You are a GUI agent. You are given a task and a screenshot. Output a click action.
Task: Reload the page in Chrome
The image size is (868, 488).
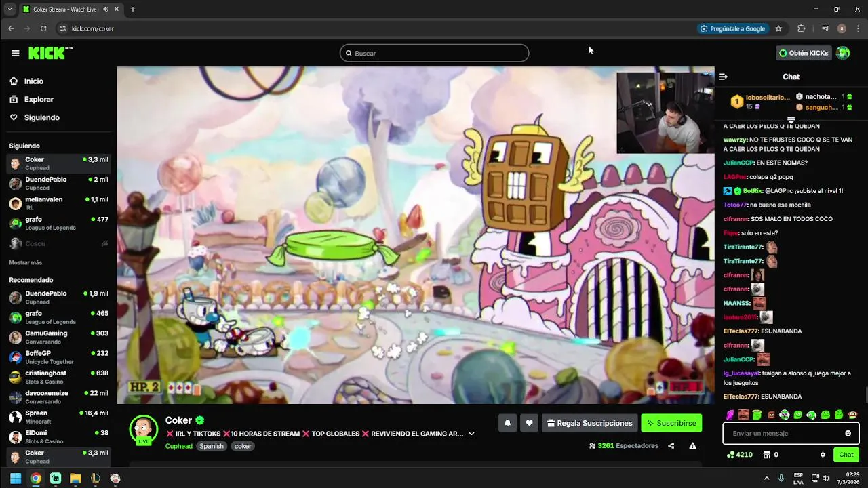pyautogui.click(x=43, y=28)
